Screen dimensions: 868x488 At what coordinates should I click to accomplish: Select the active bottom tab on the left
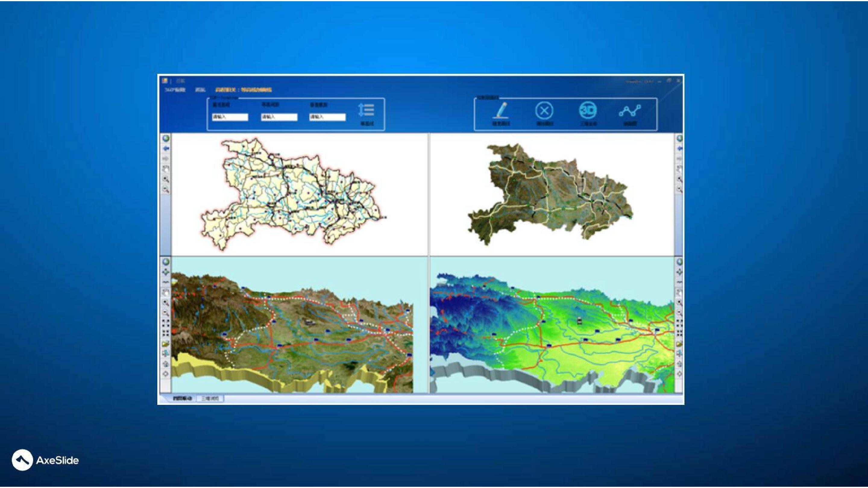183,399
